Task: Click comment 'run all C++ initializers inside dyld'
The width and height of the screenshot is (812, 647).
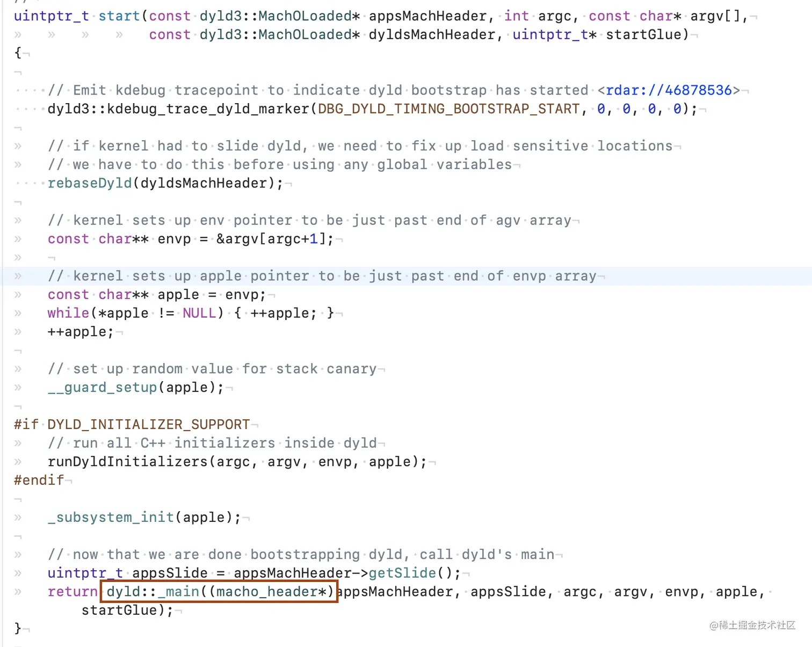Action: [212, 443]
